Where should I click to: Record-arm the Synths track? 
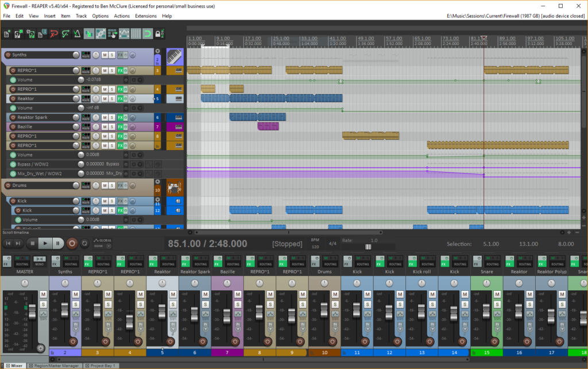(x=7, y=55)
